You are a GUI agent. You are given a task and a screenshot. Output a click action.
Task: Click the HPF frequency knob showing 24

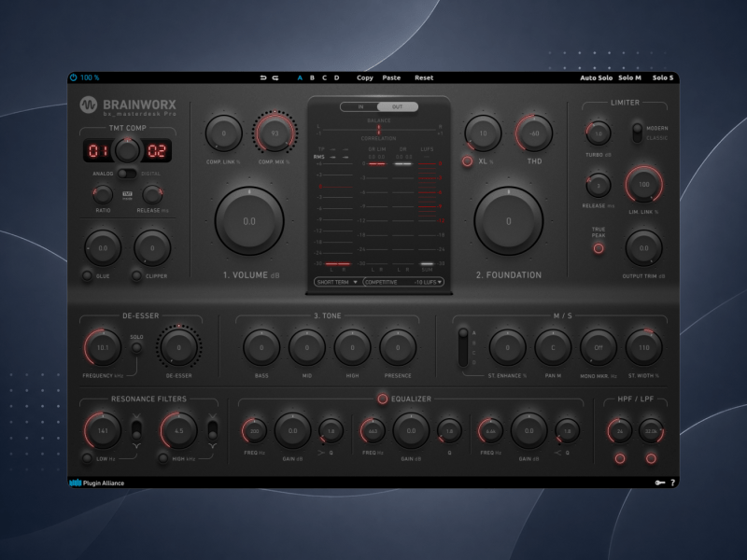(620, 431)
